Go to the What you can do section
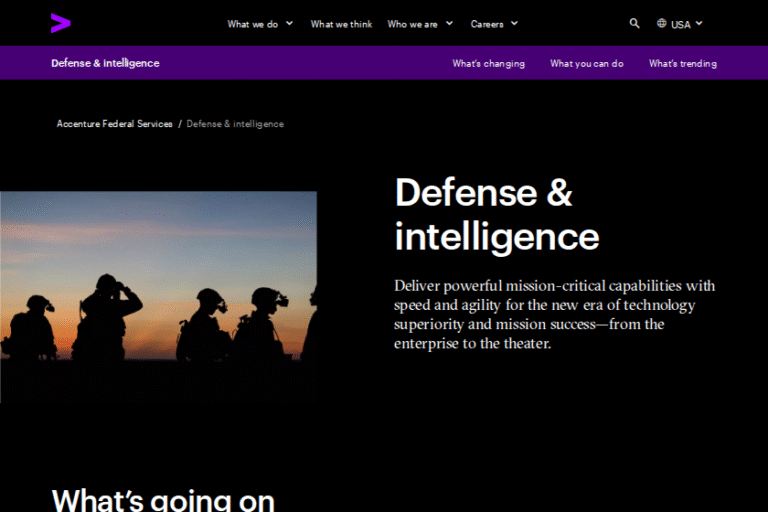This screenshot has width=768, height=512. (x=586, y=63)
